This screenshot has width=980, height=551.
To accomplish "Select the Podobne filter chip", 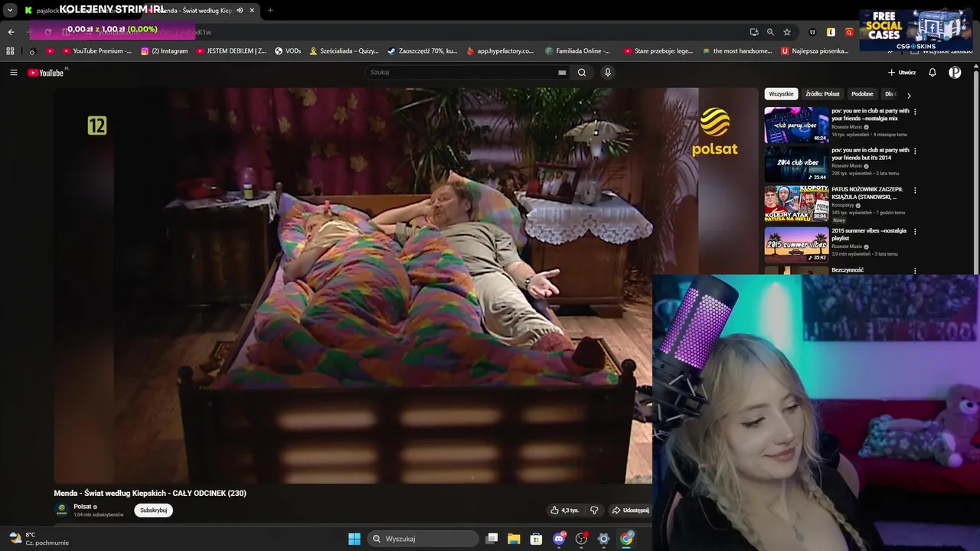I will tap(862, 94).
